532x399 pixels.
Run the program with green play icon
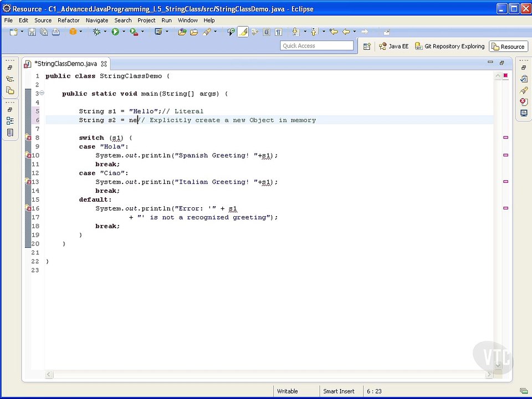115,32
